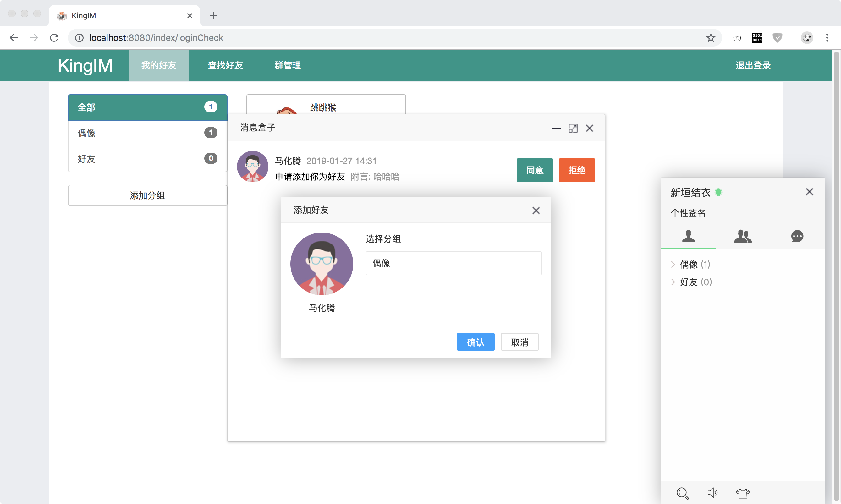Click the green online status dot
Screen dimensions: 841x504
click(718, 192)
